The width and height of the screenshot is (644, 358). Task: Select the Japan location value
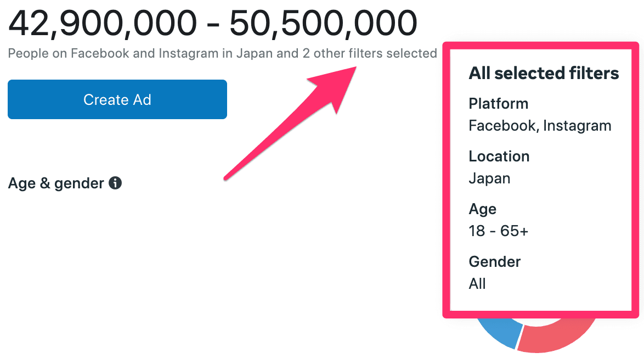click(489, 178)
